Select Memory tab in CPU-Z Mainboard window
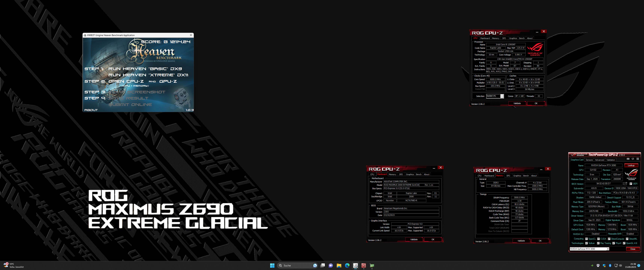The height and width of the screenshot is (270, 644). coord(392,174)
